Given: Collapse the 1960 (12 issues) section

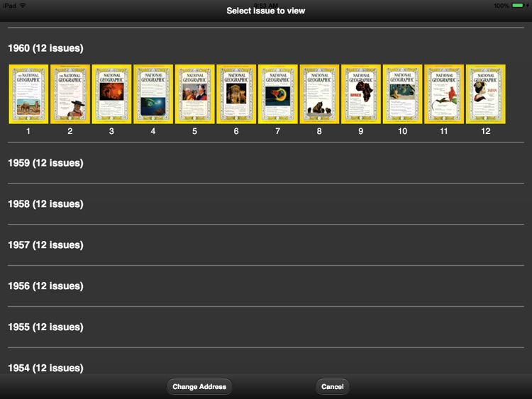Looking at the screenshot, I should (46, 48).
